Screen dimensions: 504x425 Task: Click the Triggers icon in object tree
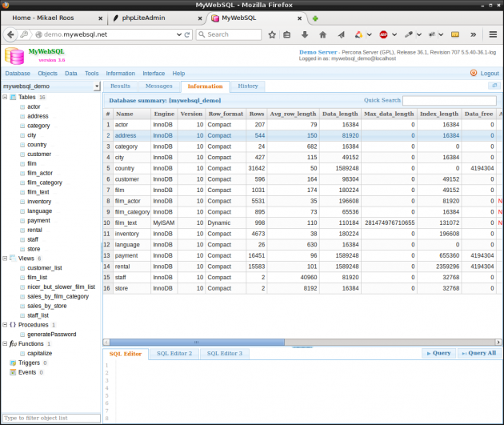pyautogui.click(x=13, y=363)
